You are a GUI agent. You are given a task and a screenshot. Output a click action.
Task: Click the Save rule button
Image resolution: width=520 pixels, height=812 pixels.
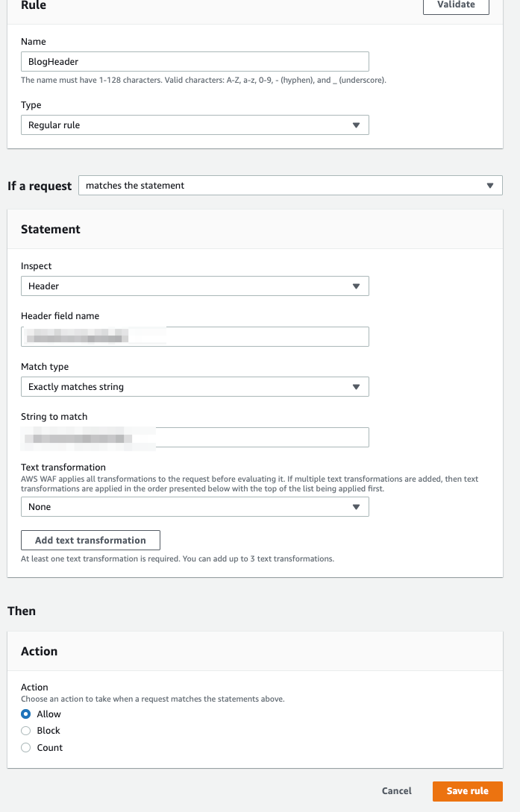[468, 791]
